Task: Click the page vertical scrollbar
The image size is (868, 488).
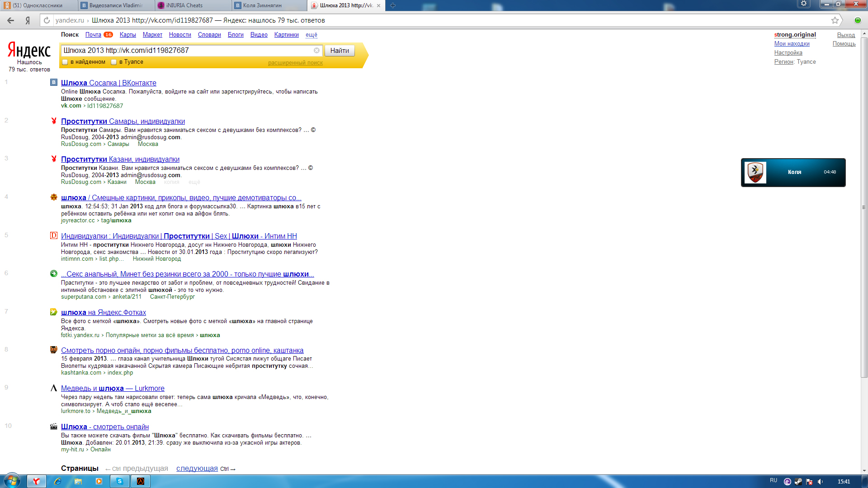Action: pos(864,208)
